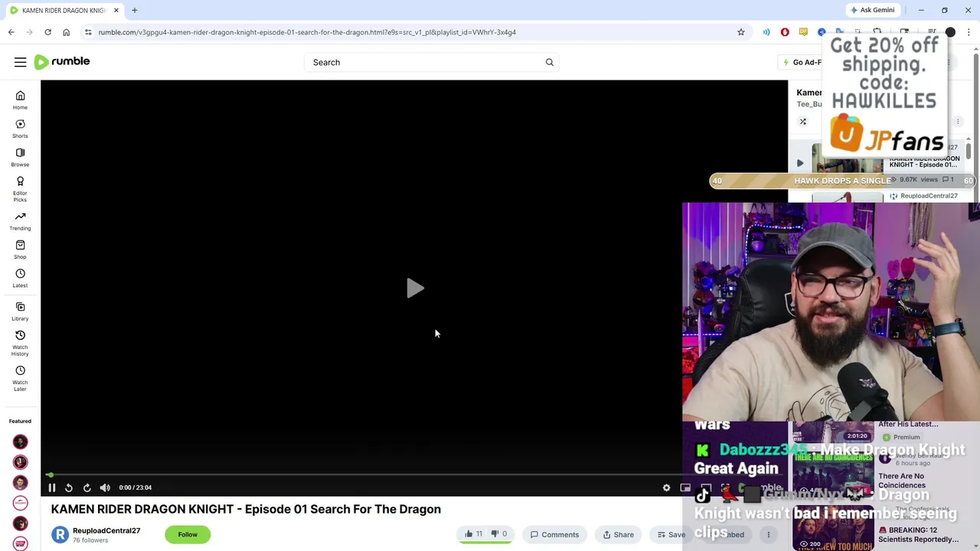Open Trending in the sidebar
980x551 pixels.
[20, 221]
